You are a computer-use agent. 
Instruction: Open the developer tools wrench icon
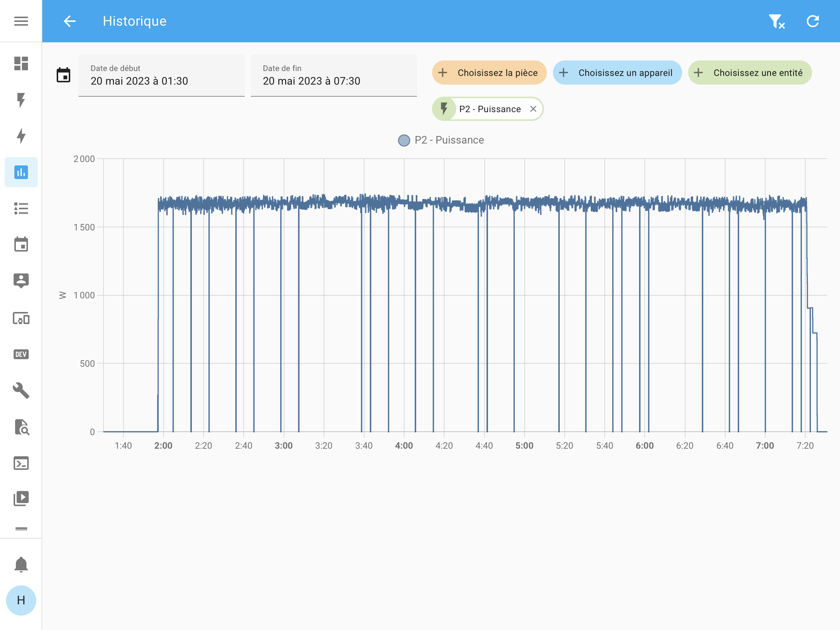pos(21,391)
